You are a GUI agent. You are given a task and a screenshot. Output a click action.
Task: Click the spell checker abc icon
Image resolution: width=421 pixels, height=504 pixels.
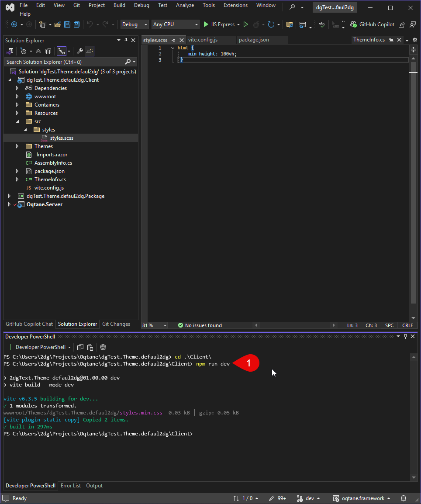tap(322, 24)
